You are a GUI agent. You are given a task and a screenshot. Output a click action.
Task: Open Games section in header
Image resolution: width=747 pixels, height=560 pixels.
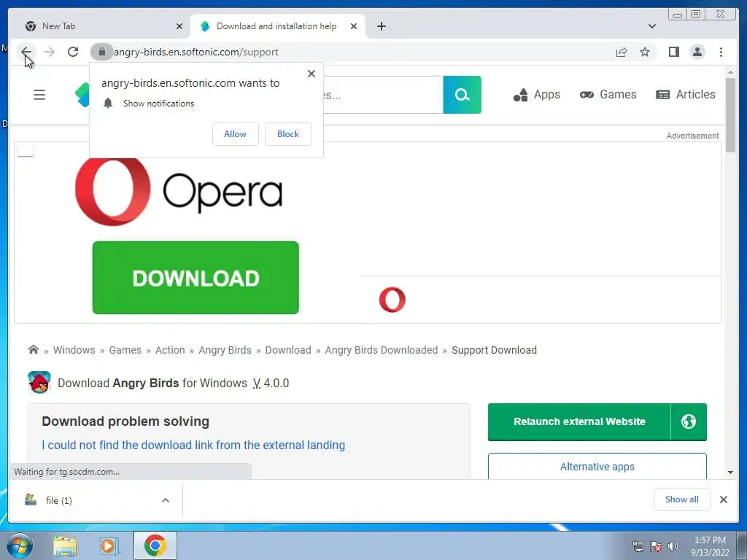(608, 95)
